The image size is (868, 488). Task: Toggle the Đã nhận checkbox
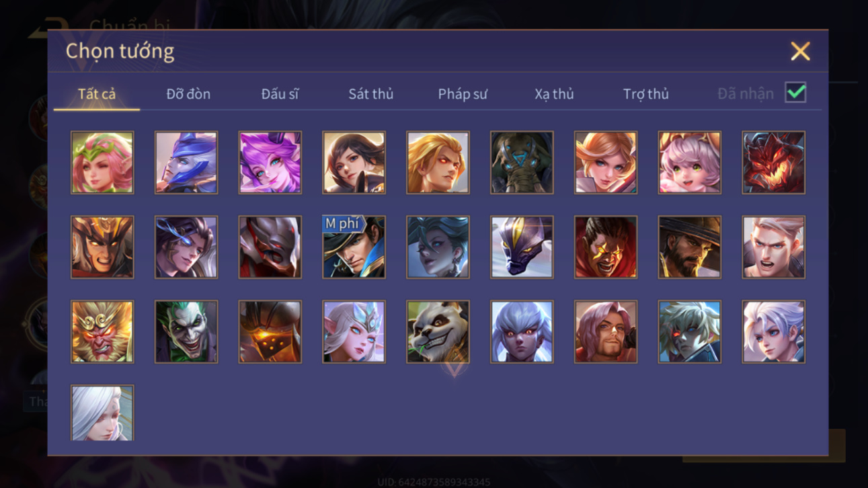coord(795,93)
